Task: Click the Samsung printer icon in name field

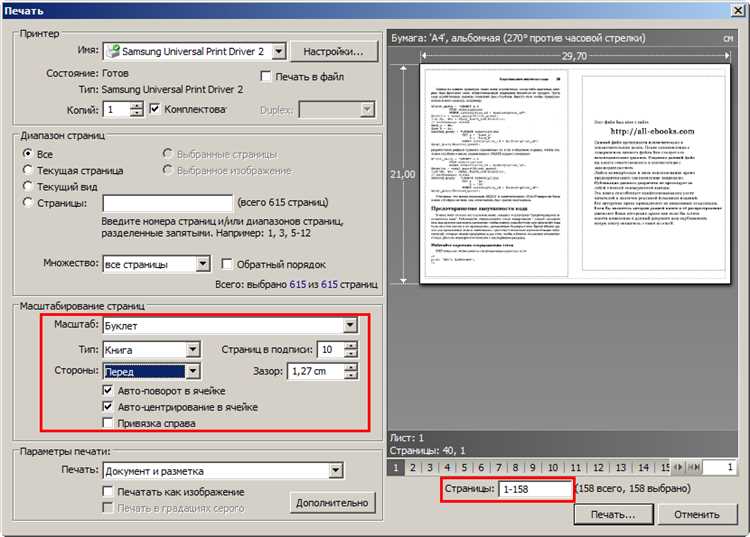Action: pos(113,51)
